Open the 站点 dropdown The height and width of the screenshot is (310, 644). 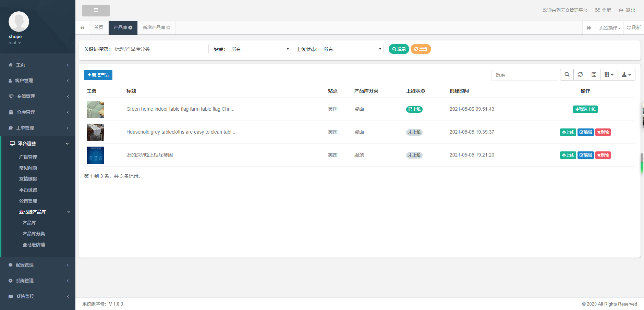pyautogui.click(x=260, y=49)
